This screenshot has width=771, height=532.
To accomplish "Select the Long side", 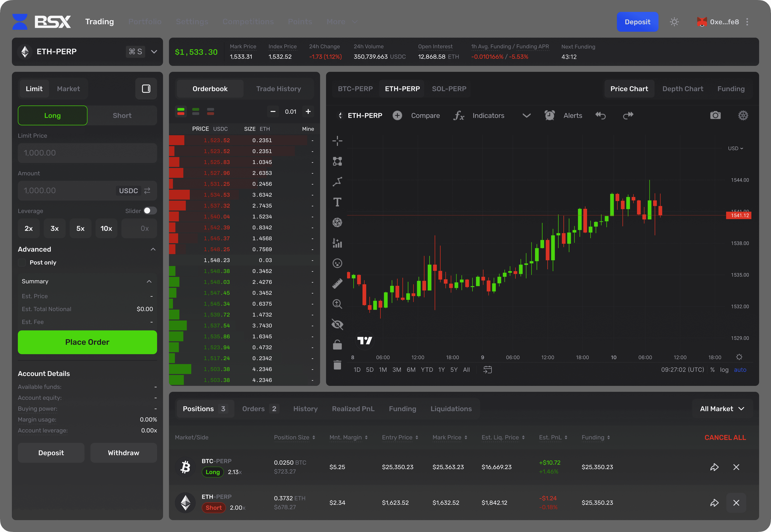I will [x=52, y=116].
